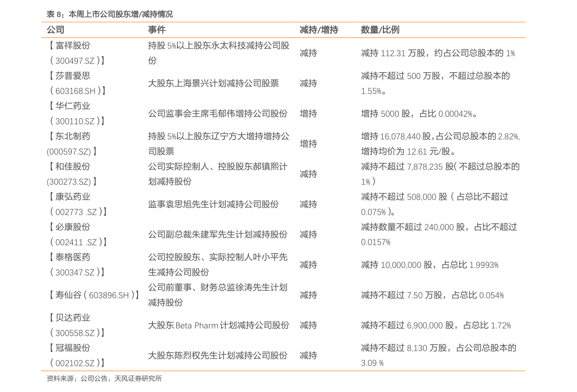Select the 寿仙谷 (603896.SH) cell

pos(94,295)
